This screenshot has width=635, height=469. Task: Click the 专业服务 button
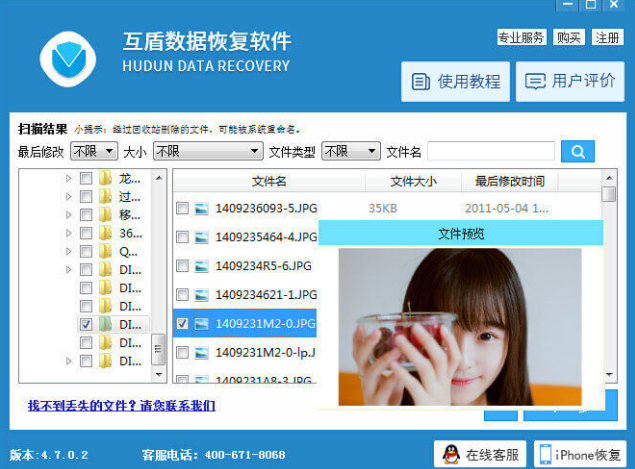[521, 38]
